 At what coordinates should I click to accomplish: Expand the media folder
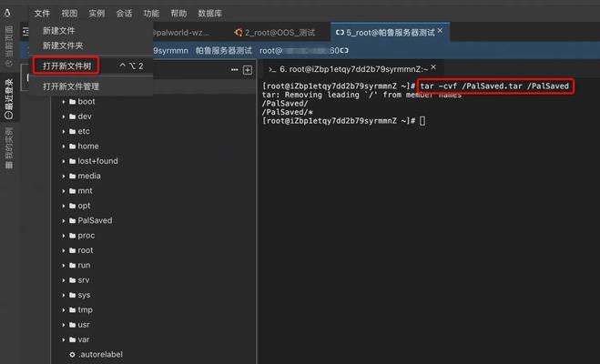tap(64, 177)
